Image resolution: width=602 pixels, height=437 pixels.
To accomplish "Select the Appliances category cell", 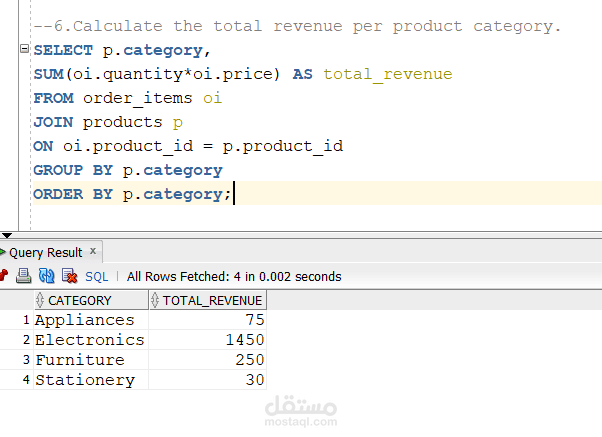I will click(x=84, y=320).
